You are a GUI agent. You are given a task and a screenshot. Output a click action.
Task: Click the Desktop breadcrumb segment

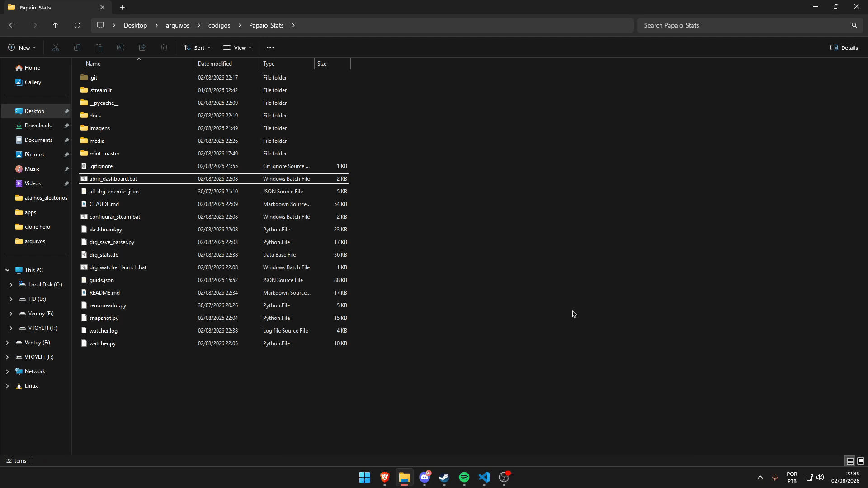(x=135, y=25)
